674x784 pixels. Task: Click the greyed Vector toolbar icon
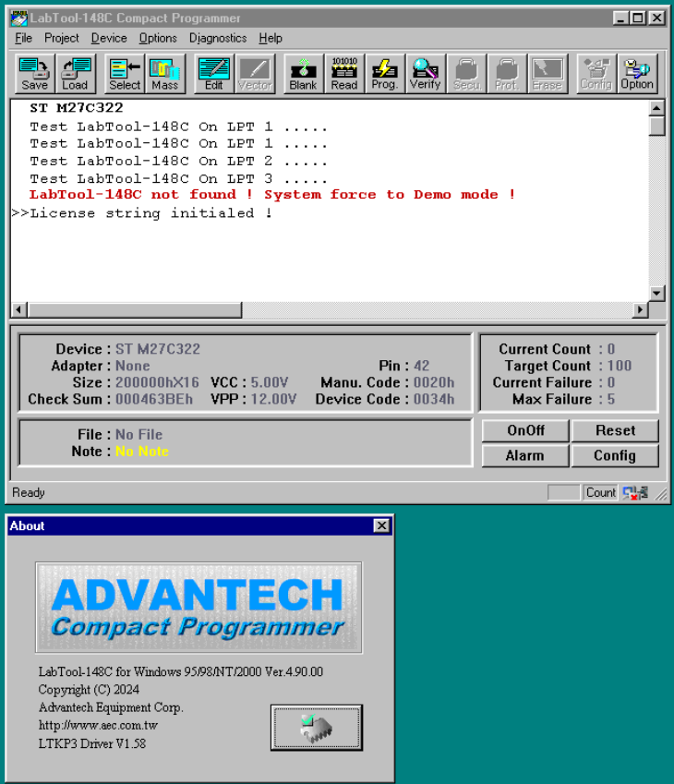coord(255,74)
